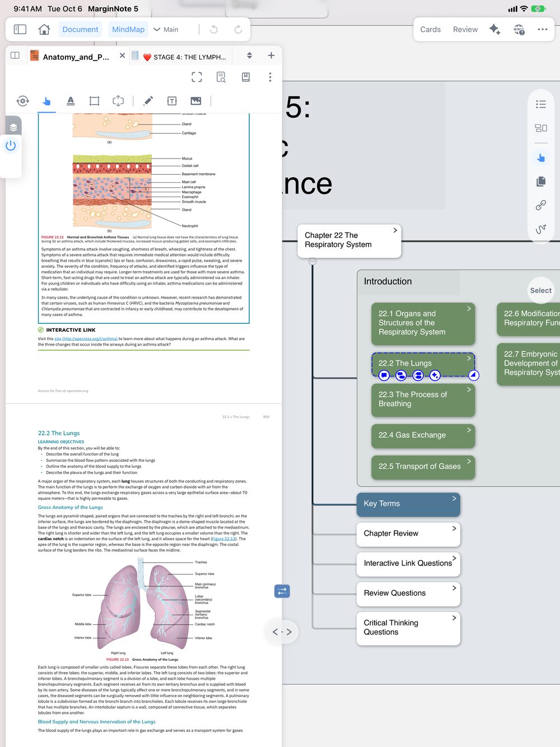Open the web research globe icon
The height and width of the screenshot is (747, 560).
coord(519,29)
